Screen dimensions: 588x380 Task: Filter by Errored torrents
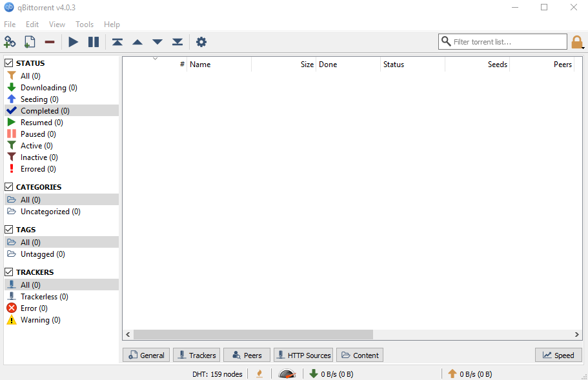pos(61,169)
